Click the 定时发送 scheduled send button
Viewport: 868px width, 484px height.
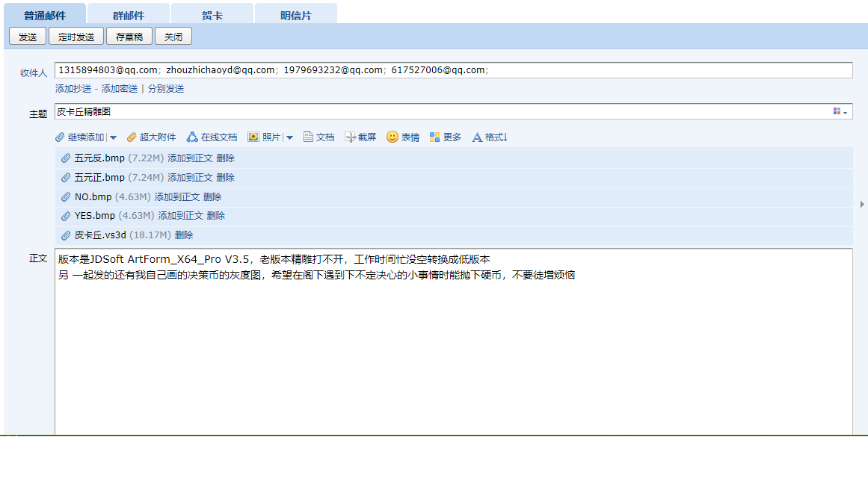tap(76, 37)
